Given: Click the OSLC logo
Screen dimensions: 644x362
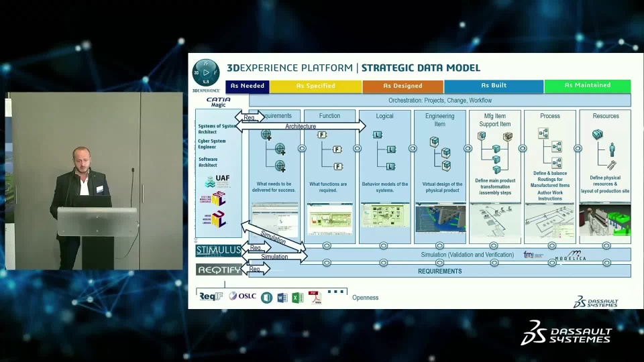Looking at the screenshot, I should click(x=243, y=296).
